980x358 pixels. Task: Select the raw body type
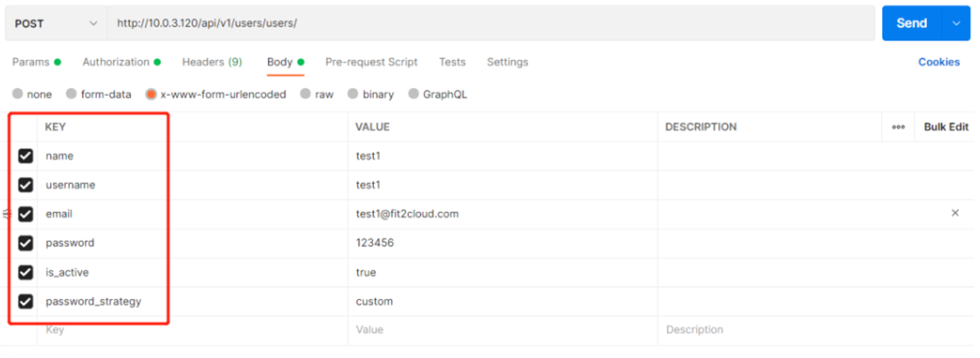306,94
